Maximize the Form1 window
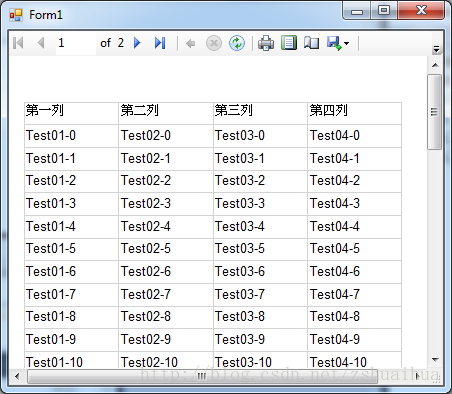The width and height of the screenshot is (452, 394). (383, 11)
